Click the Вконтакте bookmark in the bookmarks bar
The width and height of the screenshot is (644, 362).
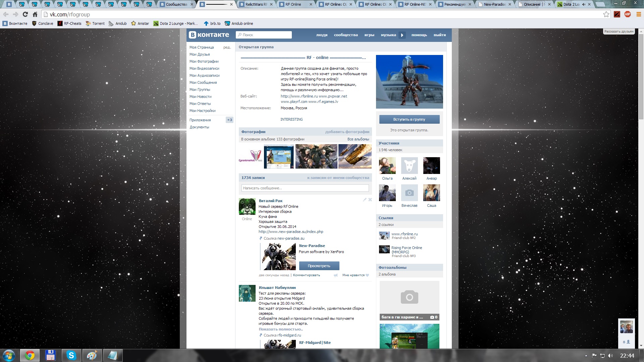tap(15, 23)
